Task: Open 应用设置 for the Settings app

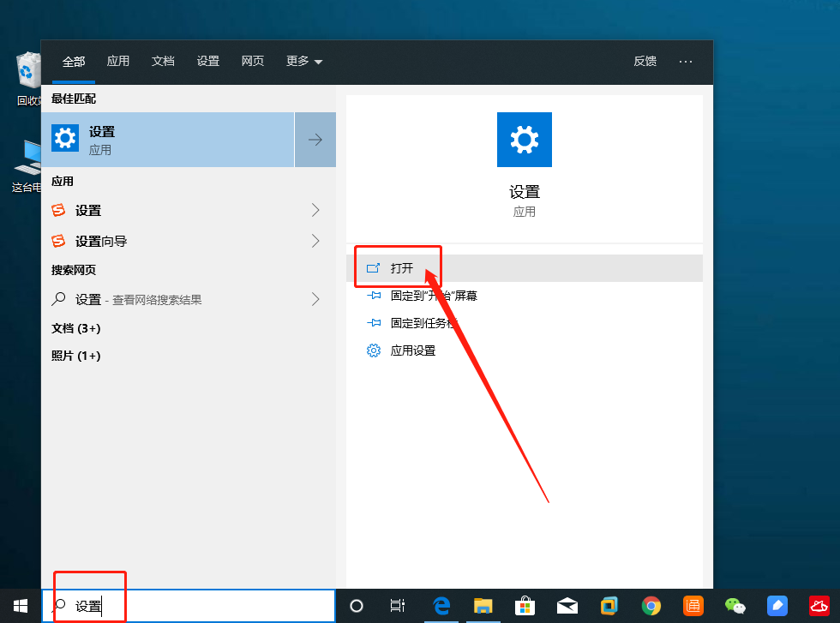Action: tap(412, 350)
